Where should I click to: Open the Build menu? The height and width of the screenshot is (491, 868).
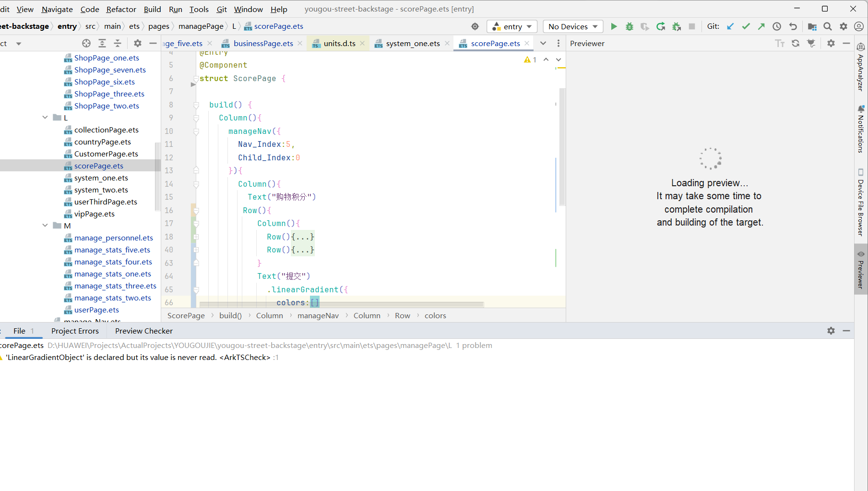click(152, 9)
